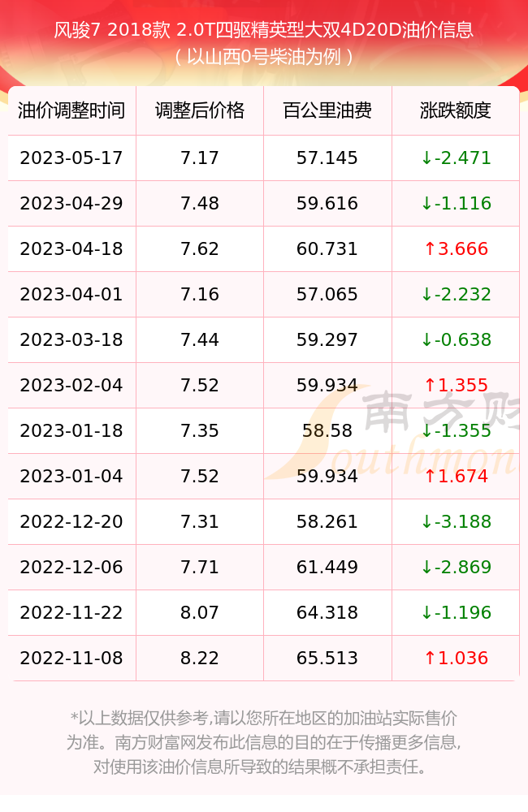Click the 南方财富网 disclaimer text
The image size is (528, 812).
[x=264, y=742]
